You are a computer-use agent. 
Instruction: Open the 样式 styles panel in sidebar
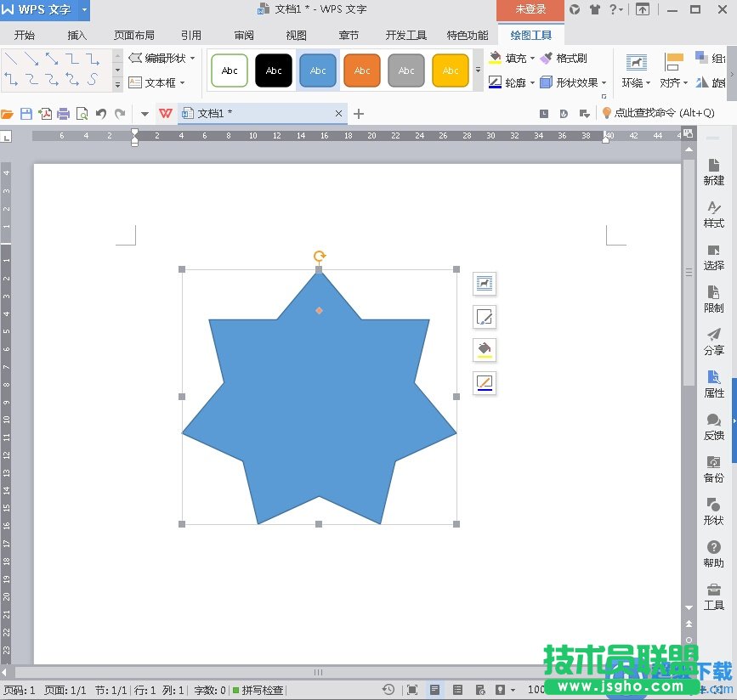(x=713, y=213)
